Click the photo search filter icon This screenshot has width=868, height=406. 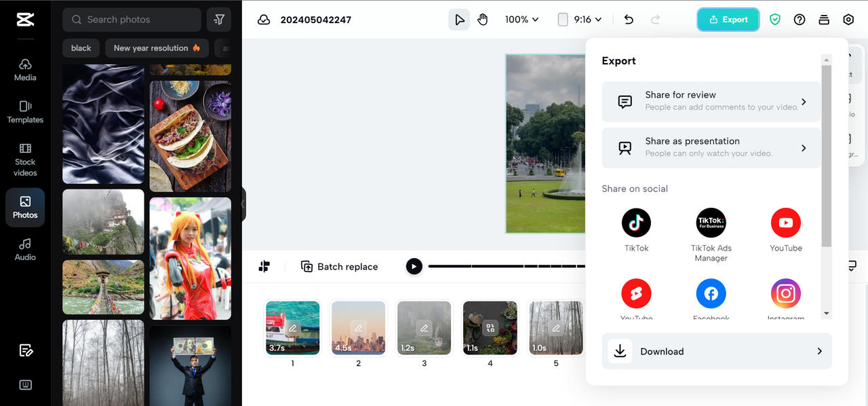point(219,20)
